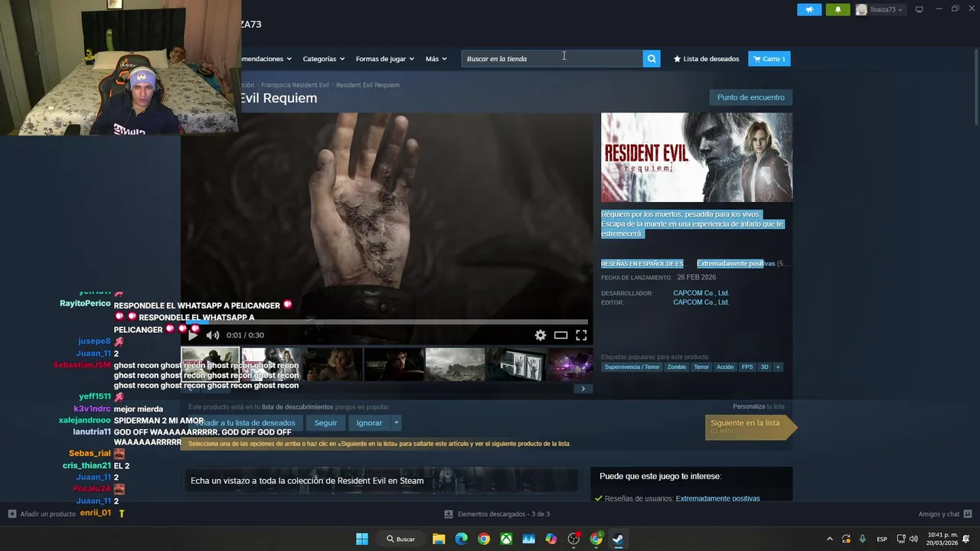The height and width of the screenshot is (551, 980).
Task: Select the thumbnail showing hand x-ray screens
Action: (x=516, y=364)
